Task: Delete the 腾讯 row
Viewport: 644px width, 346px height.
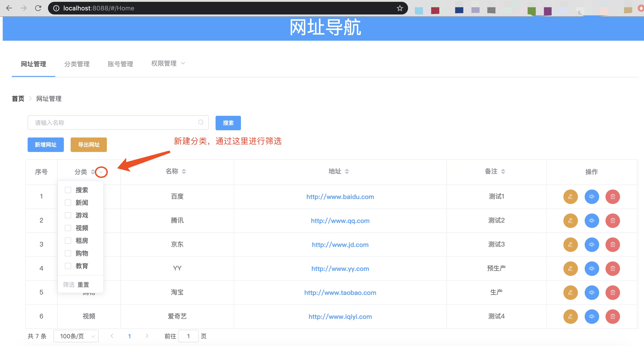Action: tap(613, 221)
